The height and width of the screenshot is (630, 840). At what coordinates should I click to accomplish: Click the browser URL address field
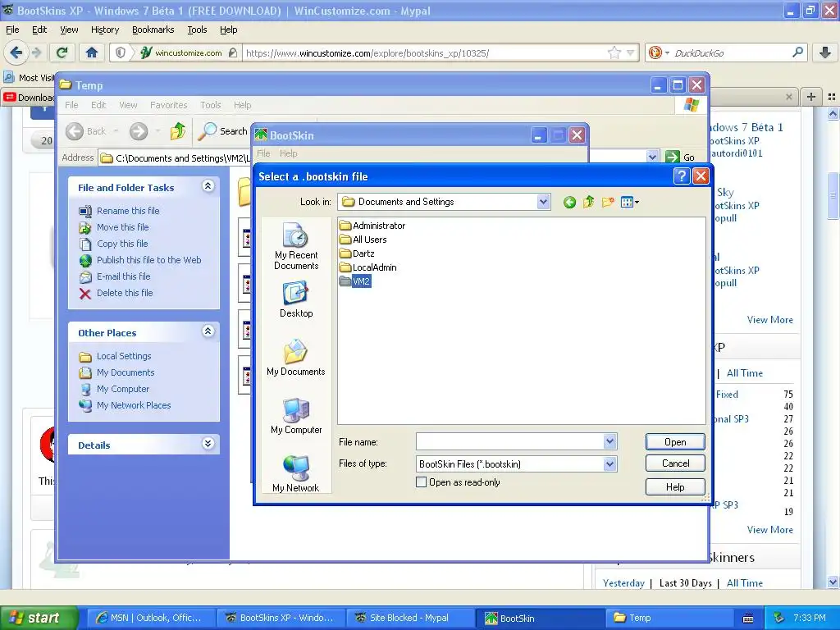(423, 53)
